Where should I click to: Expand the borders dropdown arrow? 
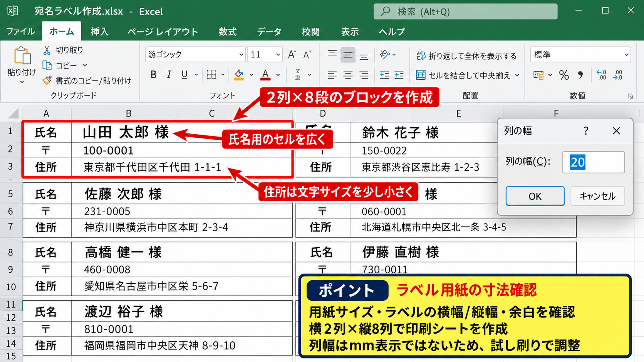coord(223,75)
